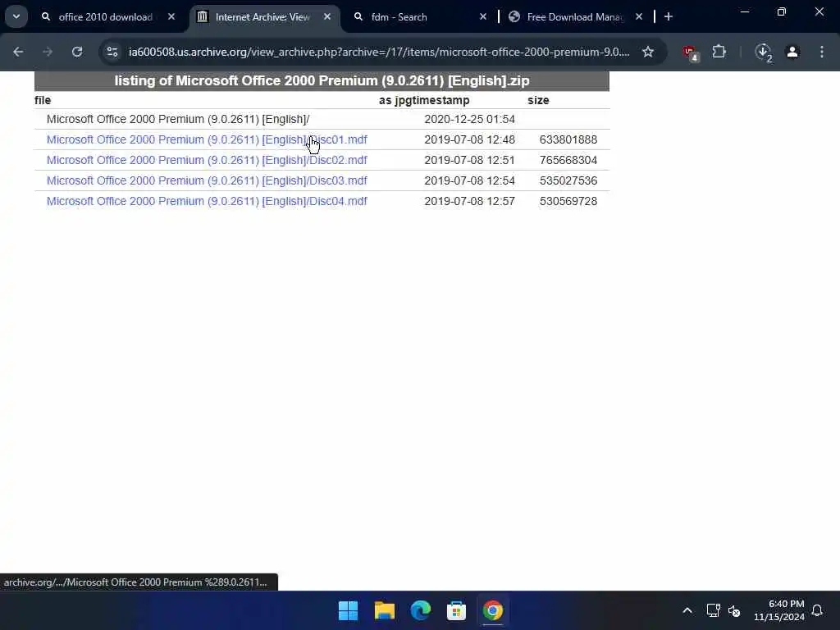The image size is (840, 630).
Task: Restore down the Chrome window
Action: tap(782, 11)
